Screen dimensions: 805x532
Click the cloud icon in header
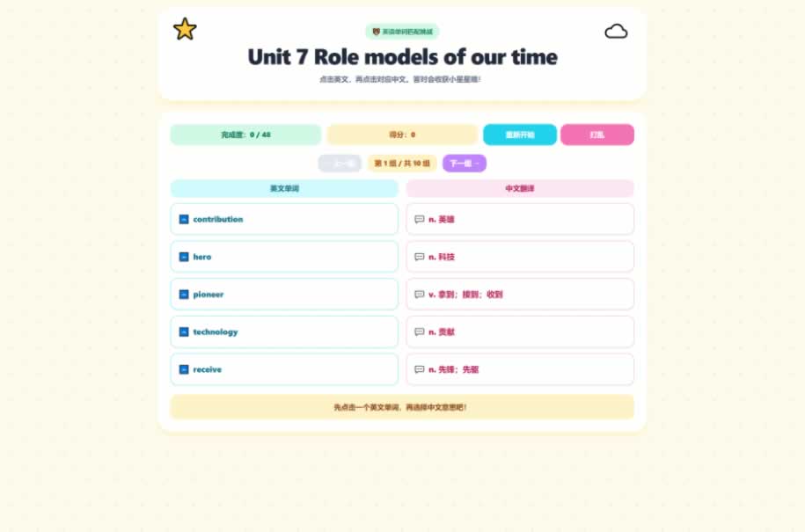(616, 32)
